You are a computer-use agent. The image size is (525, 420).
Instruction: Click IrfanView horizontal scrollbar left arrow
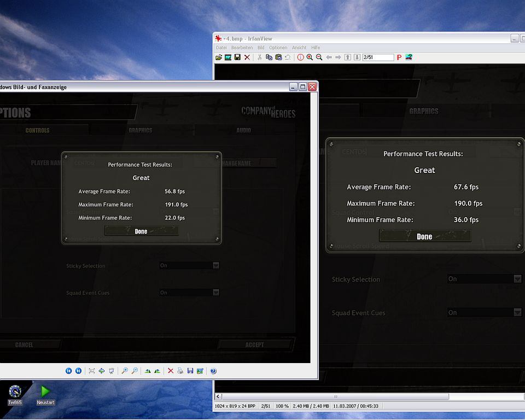(x=218, y=396)
